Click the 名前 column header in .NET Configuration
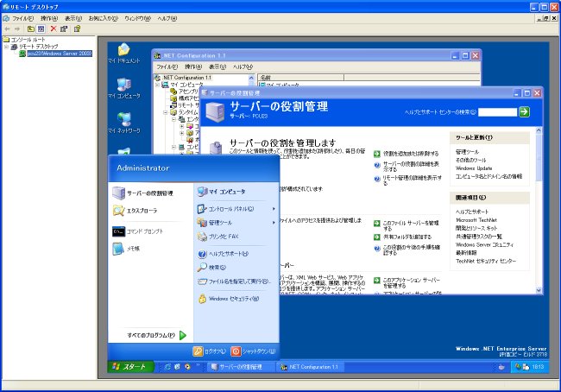561x392 pixels. [x=300, y=78]
